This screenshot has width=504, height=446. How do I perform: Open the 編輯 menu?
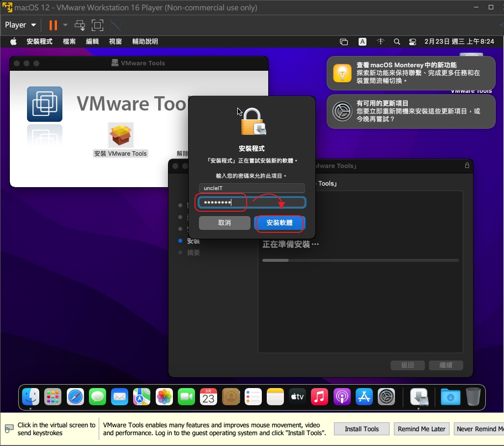pos(92,41)
